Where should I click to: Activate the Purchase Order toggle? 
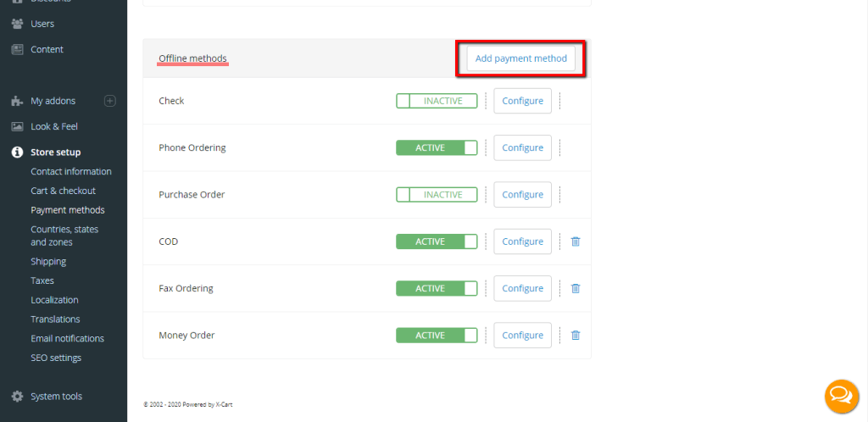437,195
